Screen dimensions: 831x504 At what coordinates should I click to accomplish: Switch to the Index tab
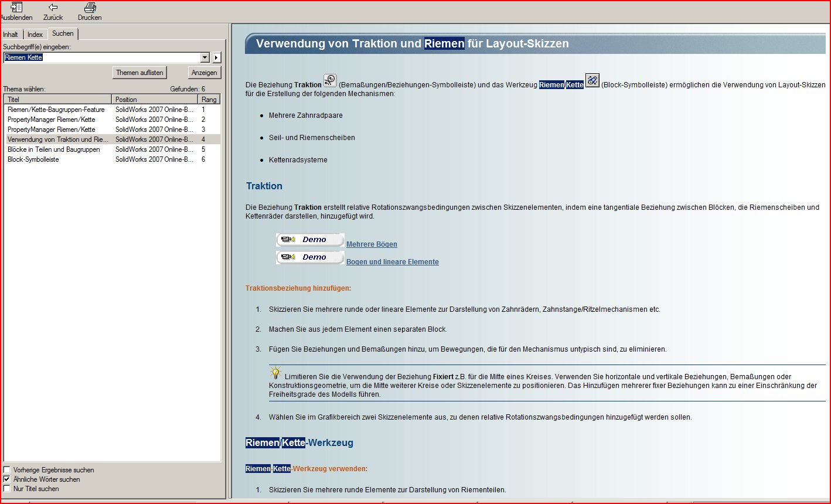[x=35, y=35]
